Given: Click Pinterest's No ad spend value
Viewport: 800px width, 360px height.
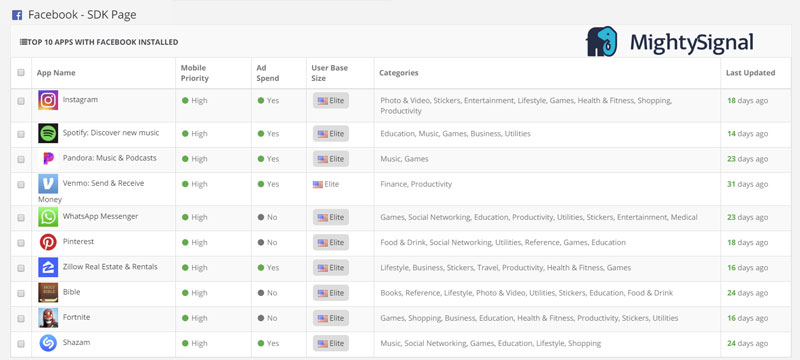Looking at the screenshot, I should pyautogui.click(x=272, y=242).
